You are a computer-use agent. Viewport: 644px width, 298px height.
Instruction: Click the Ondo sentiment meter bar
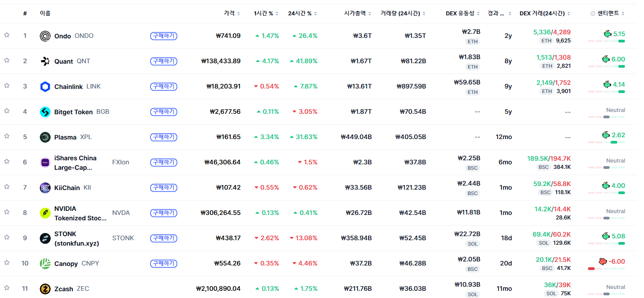coord(606,41)
